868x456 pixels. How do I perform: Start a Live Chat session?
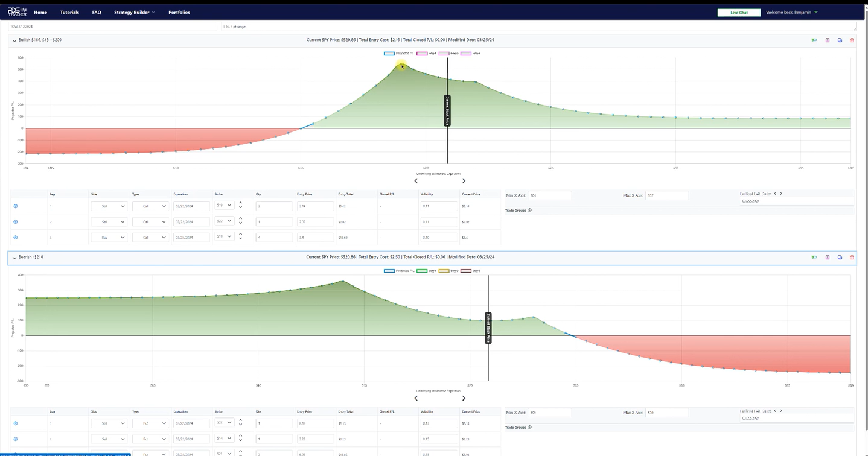click(x=739, y=13)
